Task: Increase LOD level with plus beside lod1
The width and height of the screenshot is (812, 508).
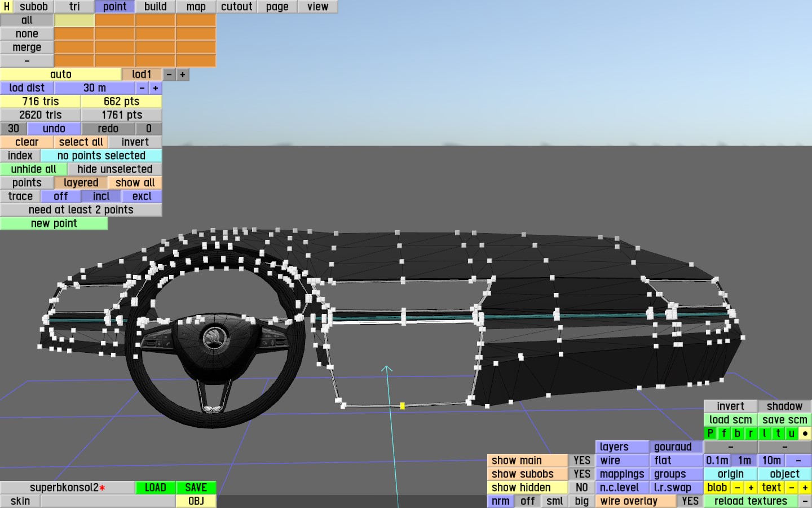Action: [x=183, y=75]
